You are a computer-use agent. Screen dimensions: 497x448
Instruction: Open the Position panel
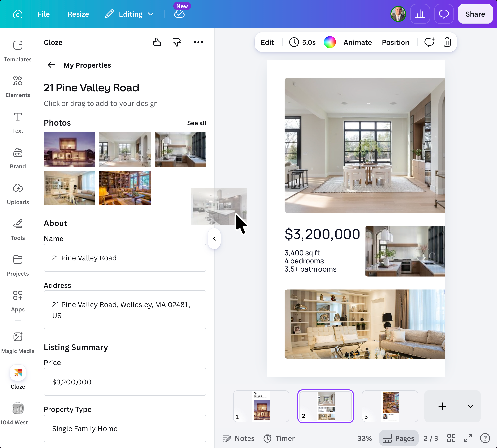pos(396,42)
